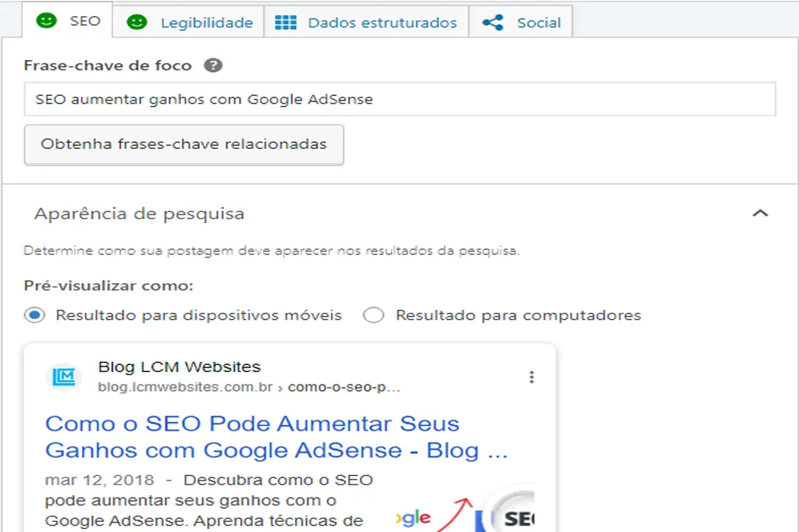The image size is (799, 532).
Task: Click the blog.lcmwebsites.com.br URL breadcrumb
Action: click(249, 387)
